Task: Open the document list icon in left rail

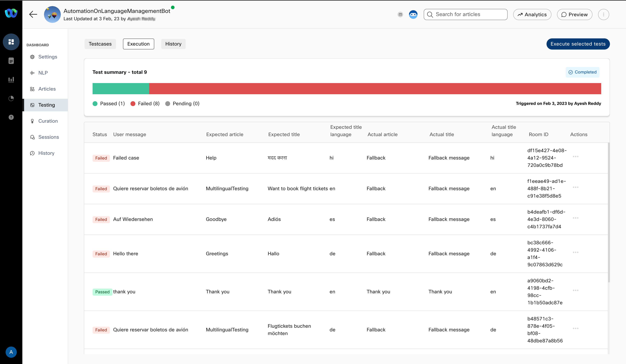Action: click(11, 61)
